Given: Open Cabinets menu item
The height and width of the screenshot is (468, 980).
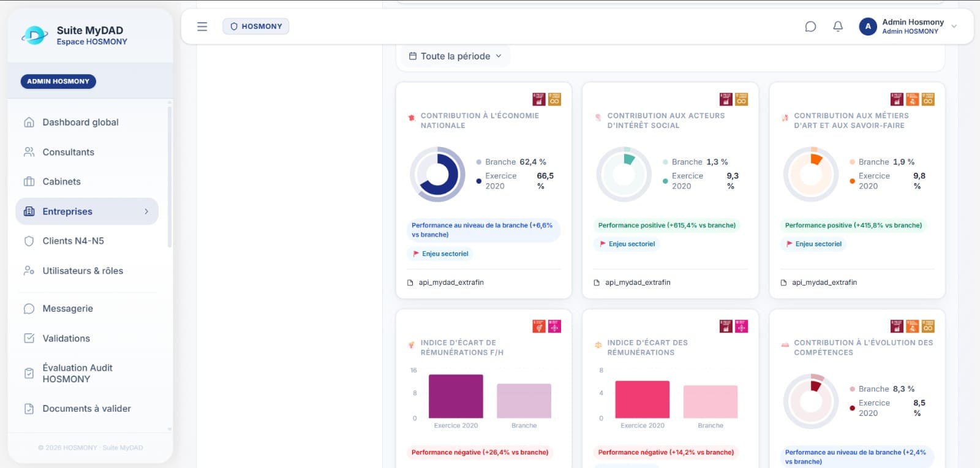Looking at the screenshot, I should (x=87, y=181).
